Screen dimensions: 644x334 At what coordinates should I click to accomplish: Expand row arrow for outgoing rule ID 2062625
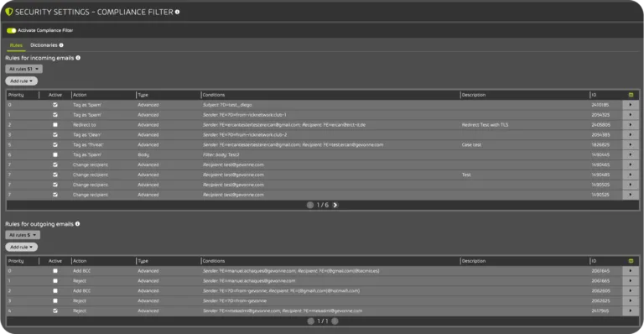(631, 301)
